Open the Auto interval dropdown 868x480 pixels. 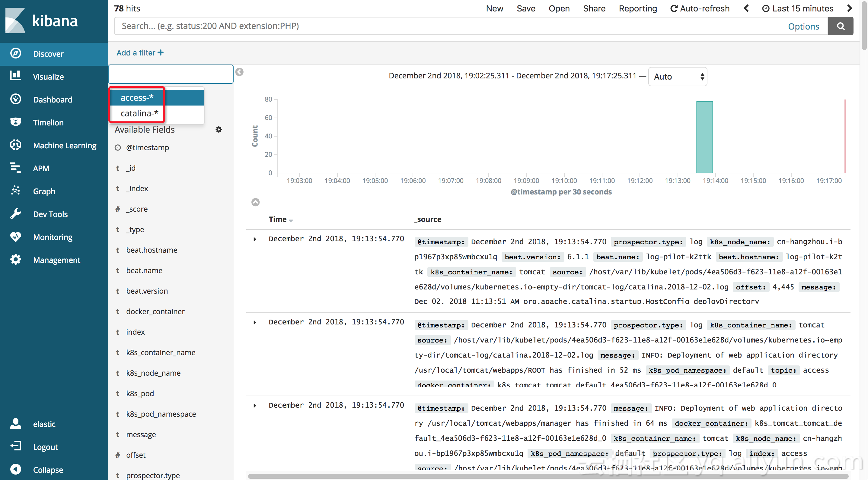[x=678, y=77]
